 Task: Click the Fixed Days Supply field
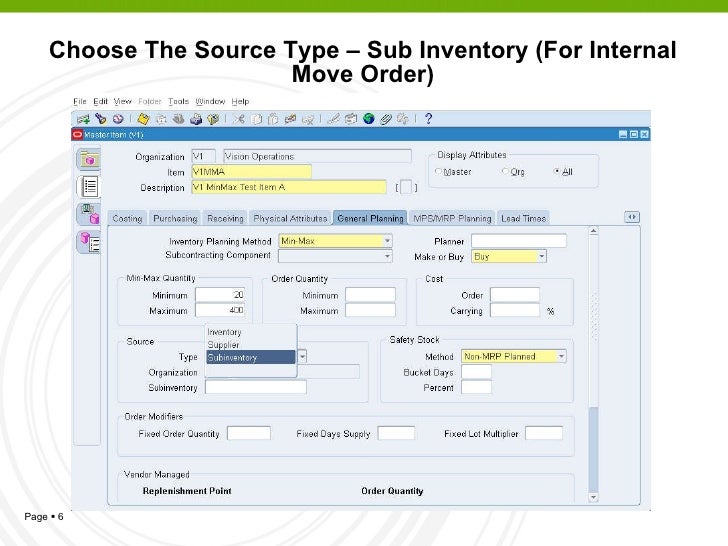tap(396, 433)
